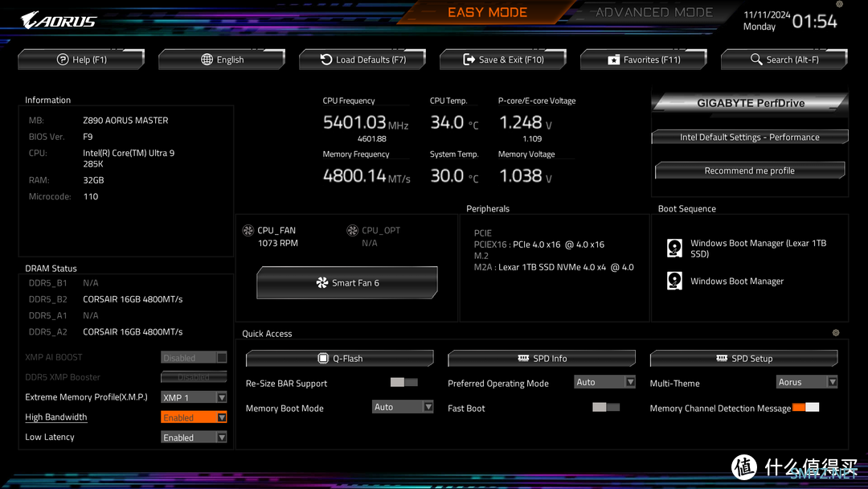Click the GIGABYTE PerfDrive header

tap(750, 103)
